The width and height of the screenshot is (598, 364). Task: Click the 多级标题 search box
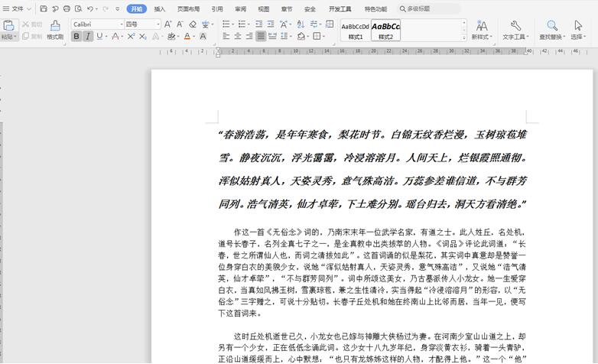[430, 9]
